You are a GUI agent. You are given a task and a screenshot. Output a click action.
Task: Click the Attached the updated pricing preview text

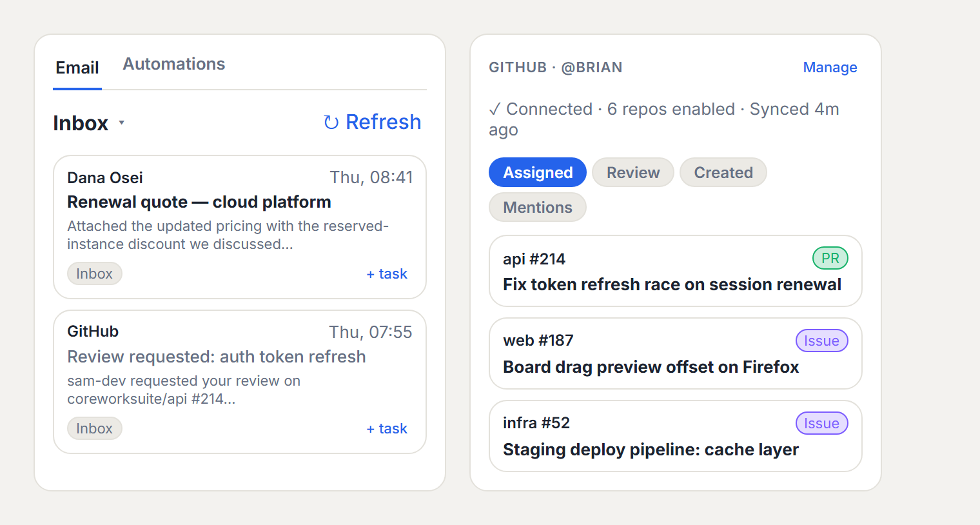coord(228,235)
